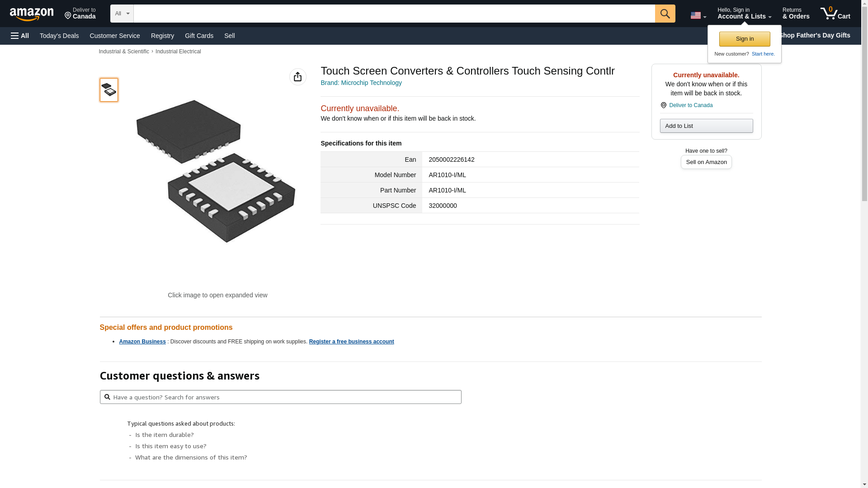Click the yellow Sign in button

click(x=745, y=39)
